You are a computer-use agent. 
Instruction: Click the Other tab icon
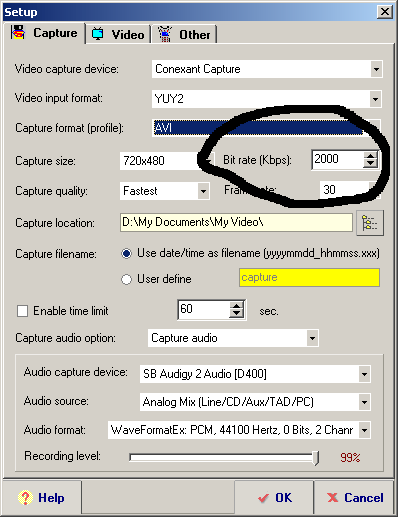pyautogui.click(x=165, y=34)
